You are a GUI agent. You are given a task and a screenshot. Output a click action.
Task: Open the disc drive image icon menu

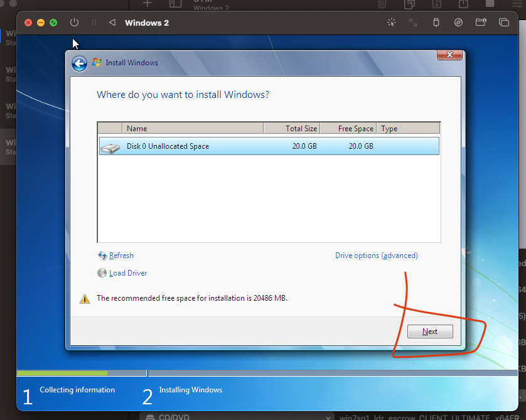(x=458, y=23)
